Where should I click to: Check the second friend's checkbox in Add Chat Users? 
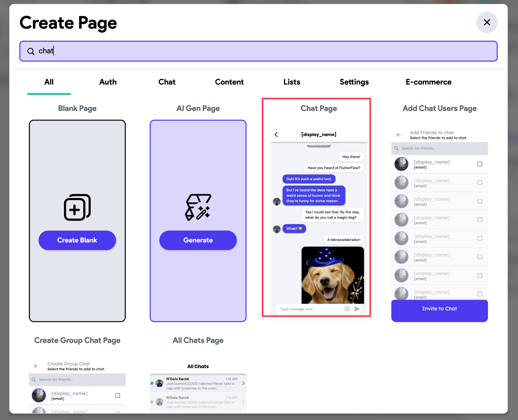pyautogui.click(x=480, y=183)
